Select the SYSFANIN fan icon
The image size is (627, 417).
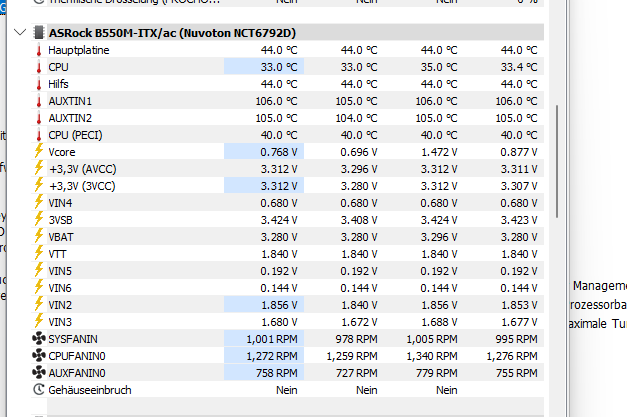39,339
